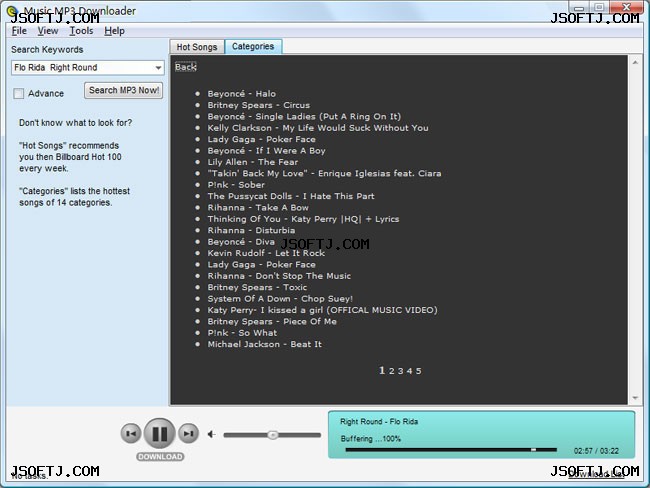Select Rihanna - Take A Bow
This screenshot has height=488, width=650.
(258, 208)
